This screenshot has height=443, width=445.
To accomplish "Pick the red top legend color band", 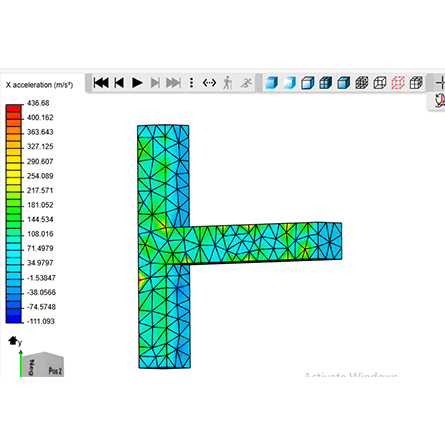I will 13,108.
